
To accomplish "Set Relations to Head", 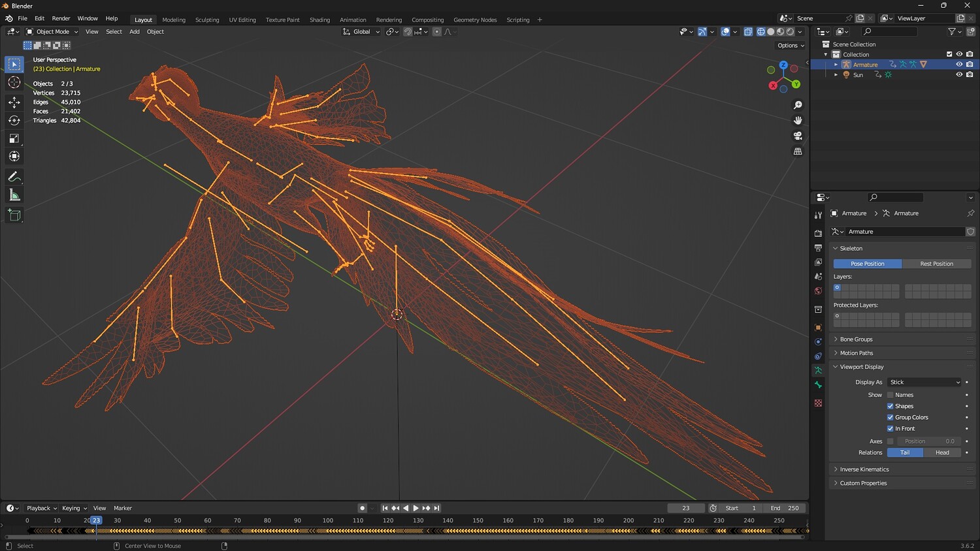I will point(942,452).
